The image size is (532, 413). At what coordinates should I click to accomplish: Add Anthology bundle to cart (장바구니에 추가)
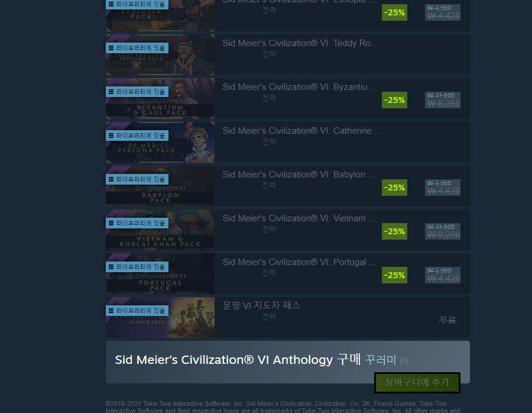(x=417, y=382)
